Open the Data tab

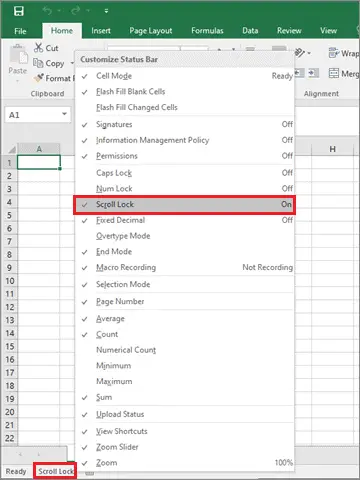point(250,31)
